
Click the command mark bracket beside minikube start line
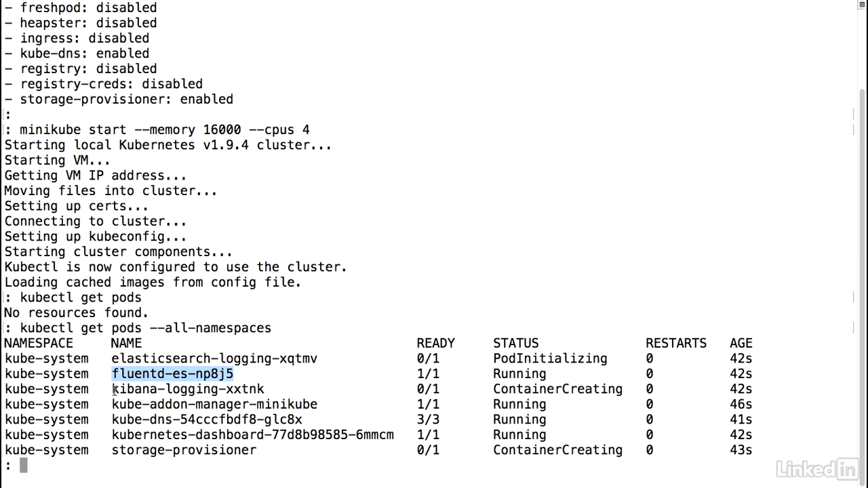(x=853, y=129)
